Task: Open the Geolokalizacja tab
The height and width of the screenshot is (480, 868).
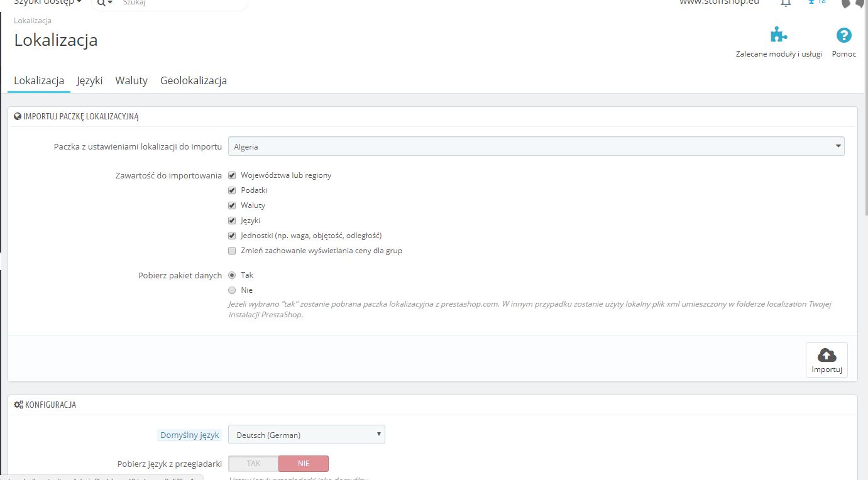Action: (194, 80)
